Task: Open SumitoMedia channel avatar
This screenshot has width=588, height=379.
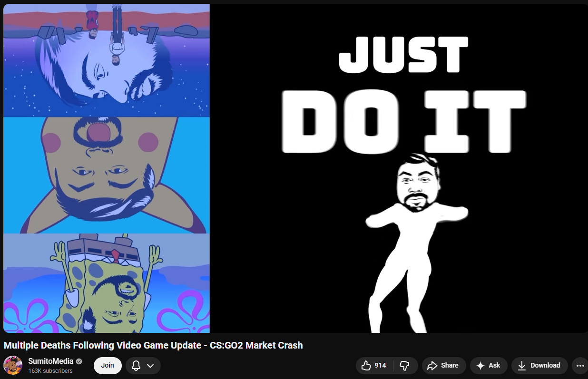Action: click(x=13, y=365)
